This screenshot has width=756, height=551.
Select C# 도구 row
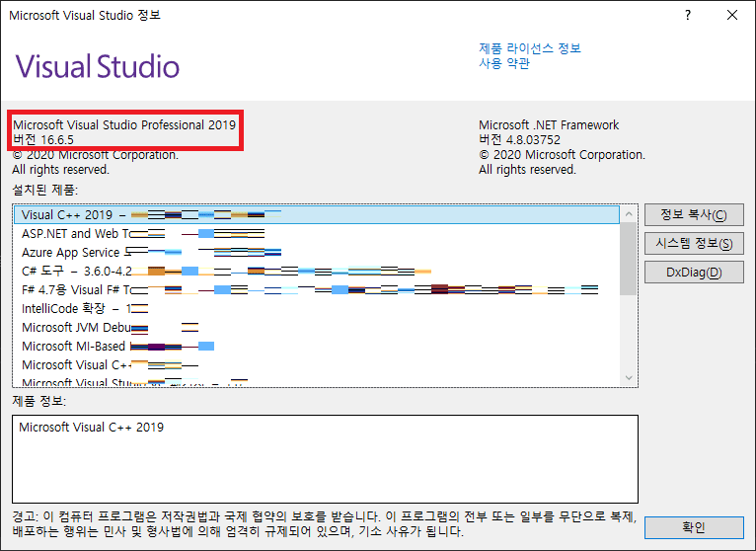[x=317, y=272]
